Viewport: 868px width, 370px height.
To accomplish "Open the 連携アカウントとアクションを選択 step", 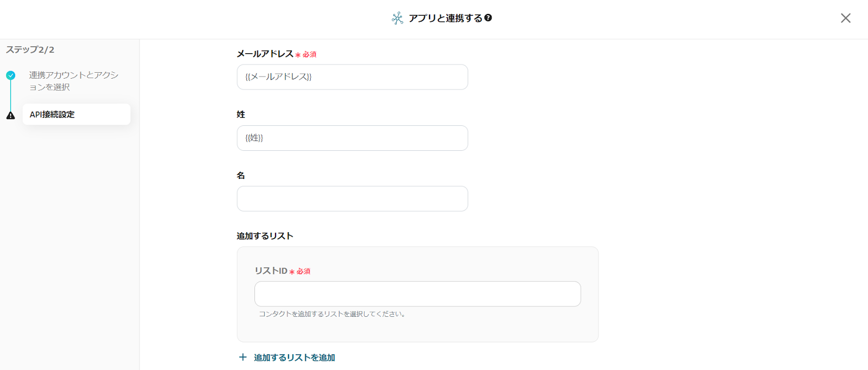I will [74, 81].
